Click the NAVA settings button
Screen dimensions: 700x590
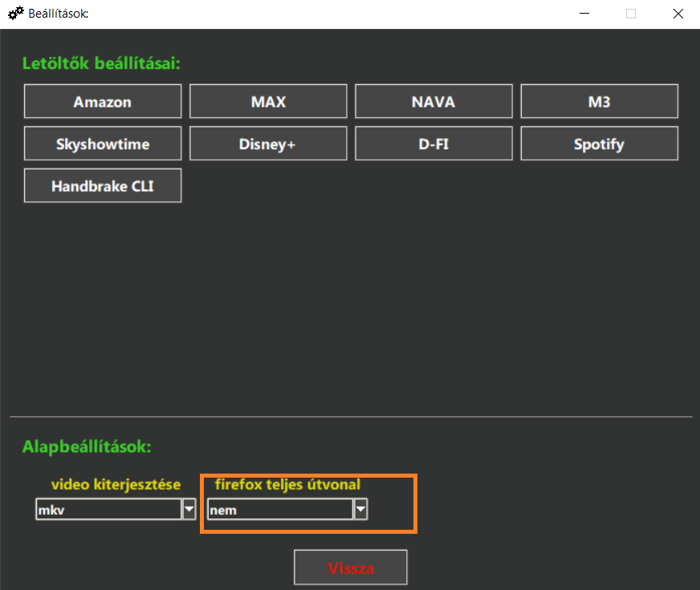433,101
